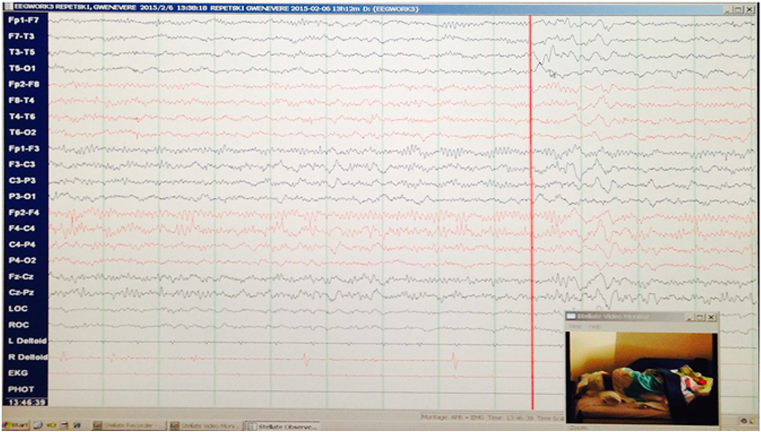Click the yellow system tray icon

tap(752, 421)
